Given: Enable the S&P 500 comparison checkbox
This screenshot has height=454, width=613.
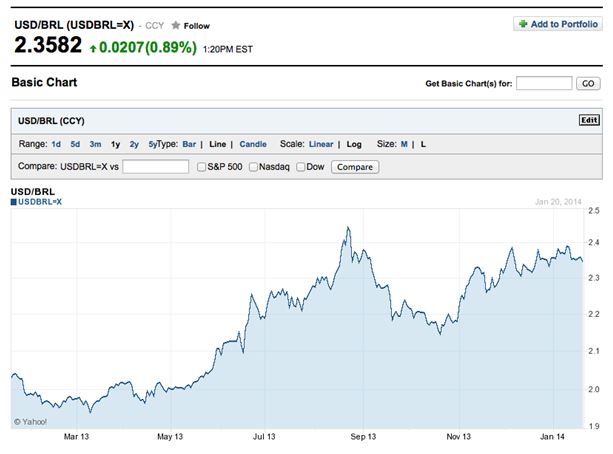Looking at the screenshot, I should [202, 166].
